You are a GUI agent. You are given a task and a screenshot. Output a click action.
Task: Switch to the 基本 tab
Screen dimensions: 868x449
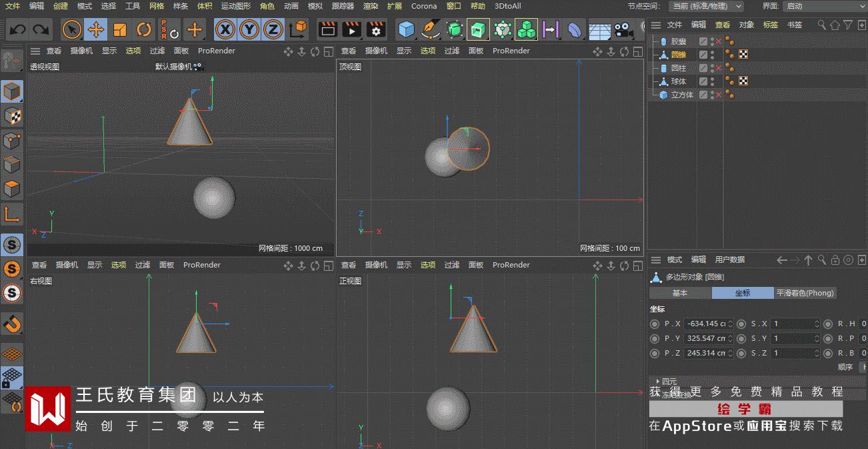680,293
